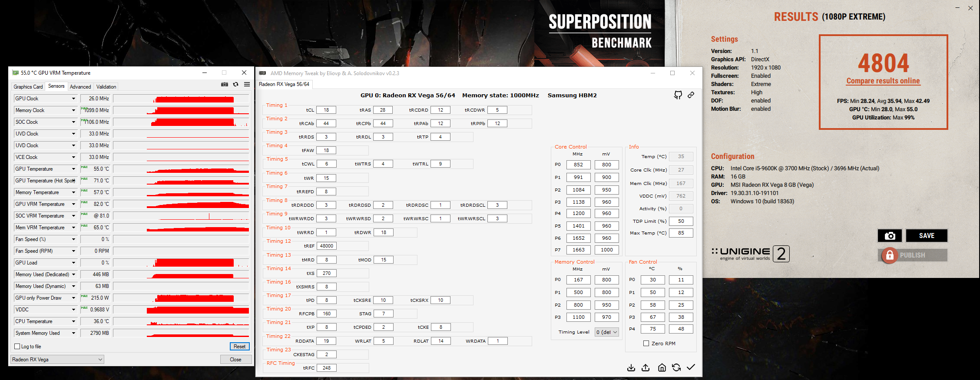Open the GPU-Z hamburger menu
980x380 pixels.
[247, 84]
